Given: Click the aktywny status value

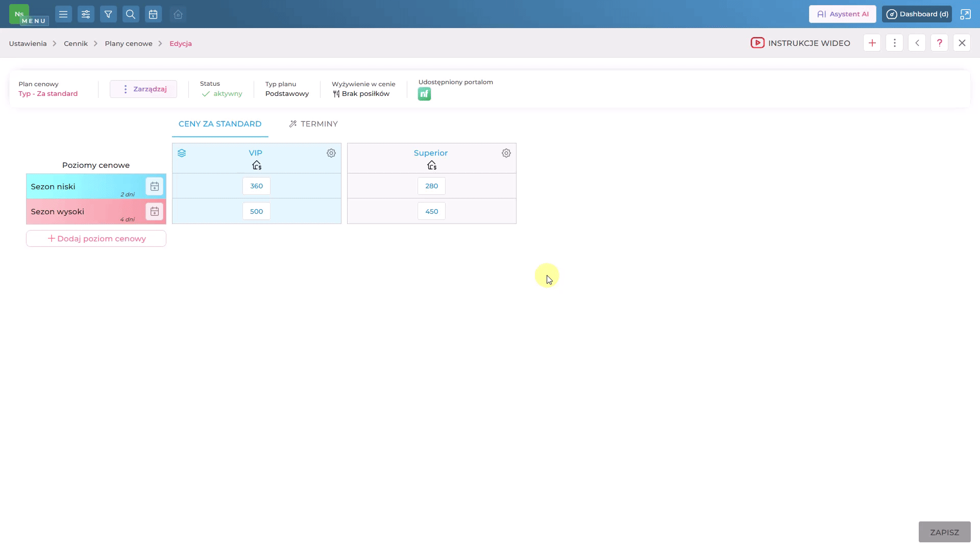Looking at the screenshot, I should point(222,94).
